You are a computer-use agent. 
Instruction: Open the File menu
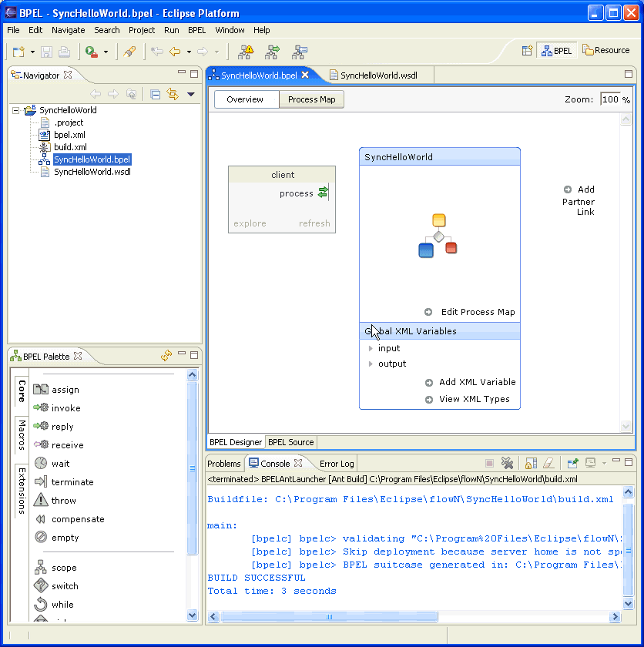(13, 30)
